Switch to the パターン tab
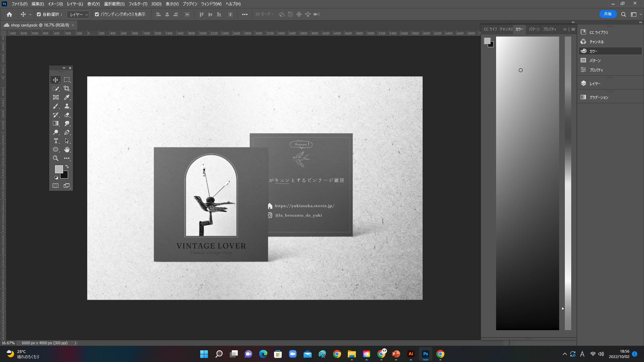The image size is (644, 362). click(x=534, y=29)
